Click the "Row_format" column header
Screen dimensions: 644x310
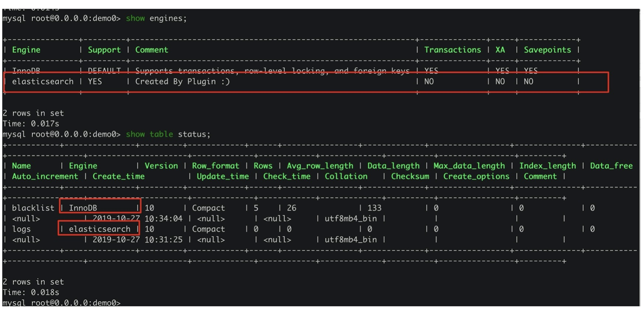pyautogui.click(x=216, y=166)
